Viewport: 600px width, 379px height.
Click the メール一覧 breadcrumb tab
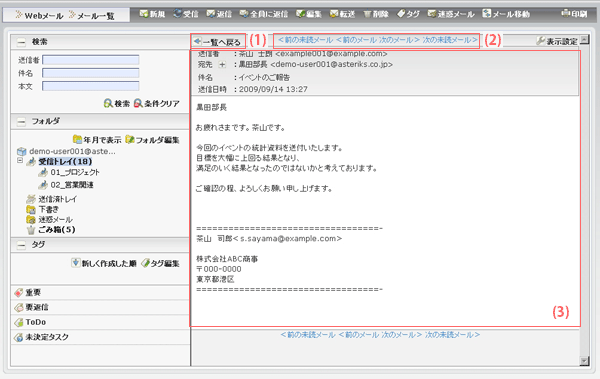click(x=92, y=16)
